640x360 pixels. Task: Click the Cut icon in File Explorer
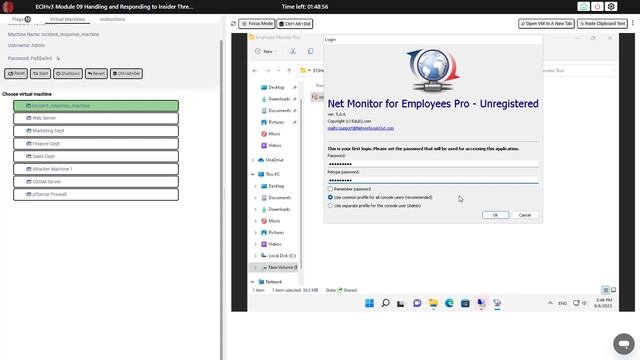click(293, 51)
